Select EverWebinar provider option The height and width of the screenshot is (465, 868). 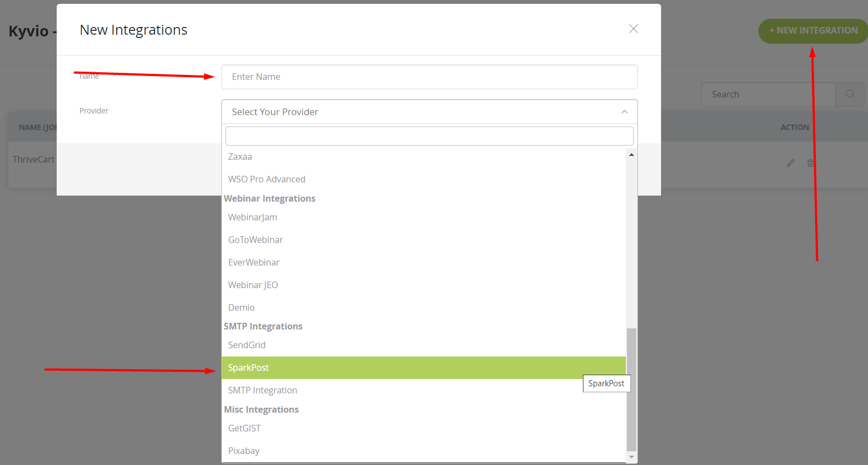[x=423, y=262]
